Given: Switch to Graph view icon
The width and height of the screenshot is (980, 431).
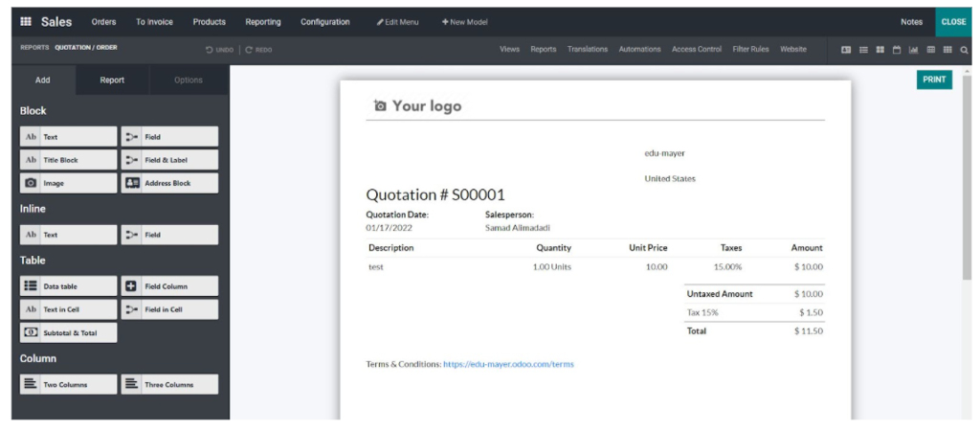Looking at the screenshot, I should tap(913, 50).
